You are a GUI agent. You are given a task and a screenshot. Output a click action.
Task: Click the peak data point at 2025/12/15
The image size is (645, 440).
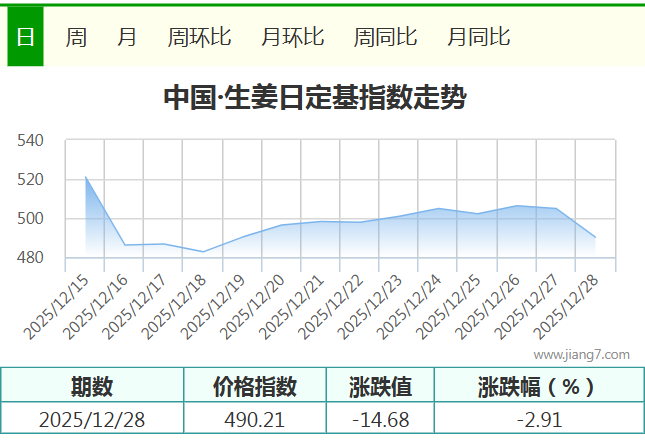[x=86, y=177]
